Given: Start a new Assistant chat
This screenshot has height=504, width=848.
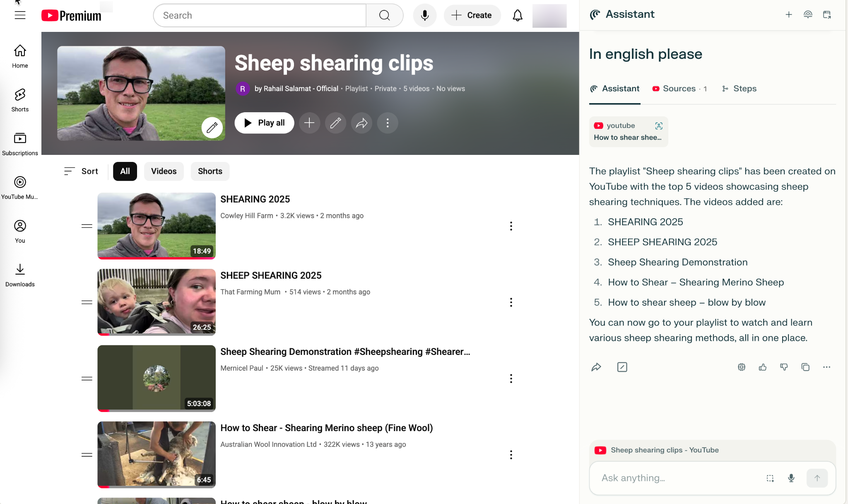Looking at the screenshot, I should [x=789, y=14].
